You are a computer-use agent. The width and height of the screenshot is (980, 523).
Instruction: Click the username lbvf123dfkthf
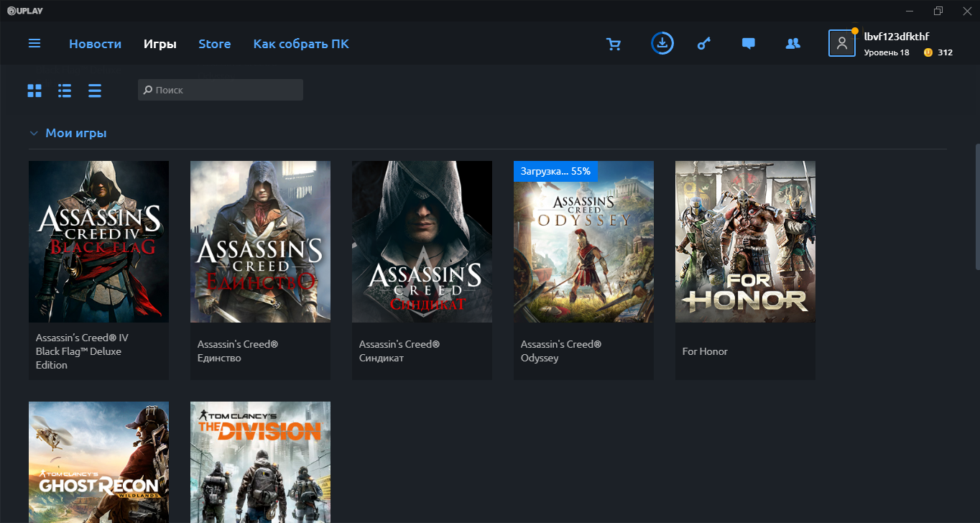click(897, 36)
